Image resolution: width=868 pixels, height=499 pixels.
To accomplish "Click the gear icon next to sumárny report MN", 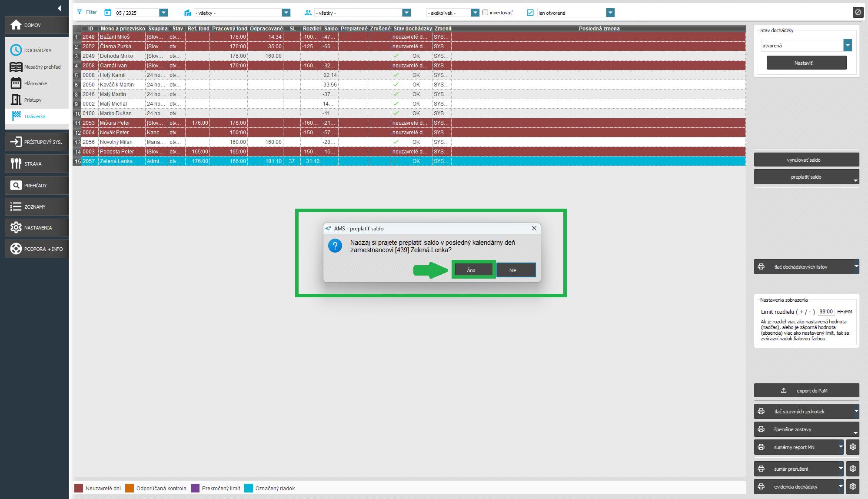I will 853,447.
